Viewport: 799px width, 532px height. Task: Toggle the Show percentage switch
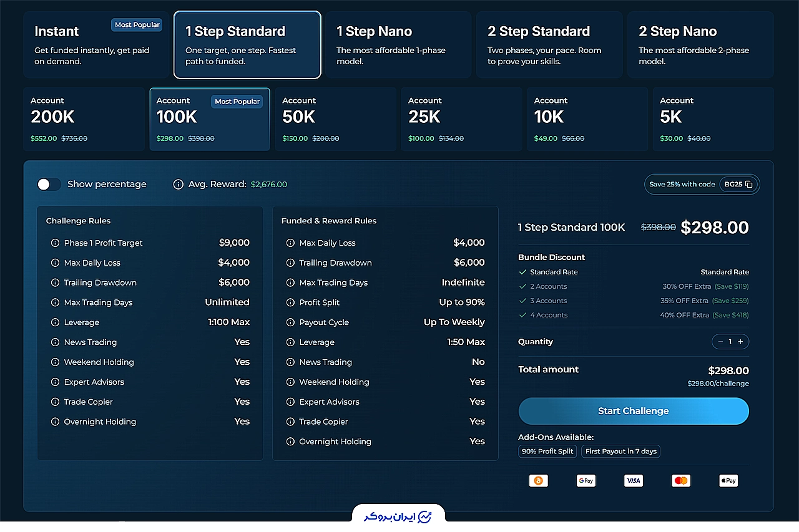(49, 184)
